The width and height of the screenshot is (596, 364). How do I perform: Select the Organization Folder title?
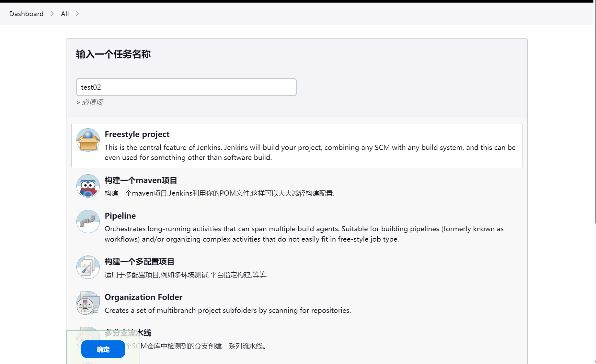click(x=143, y=297)
